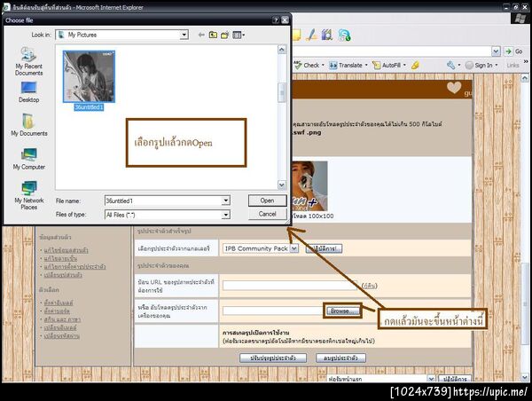Click the file list scrollbar thumb

(282, 92)
